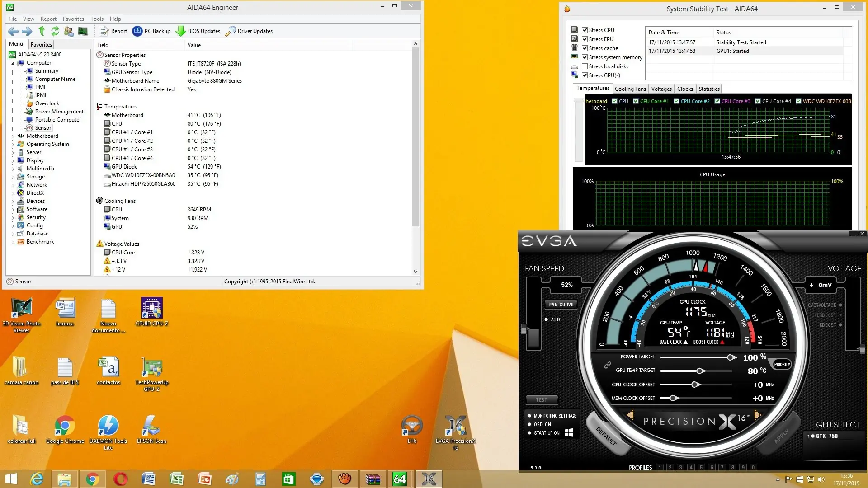
Task: Uncheck Stress CPU checkbox
Action: [x=585, y=30]
